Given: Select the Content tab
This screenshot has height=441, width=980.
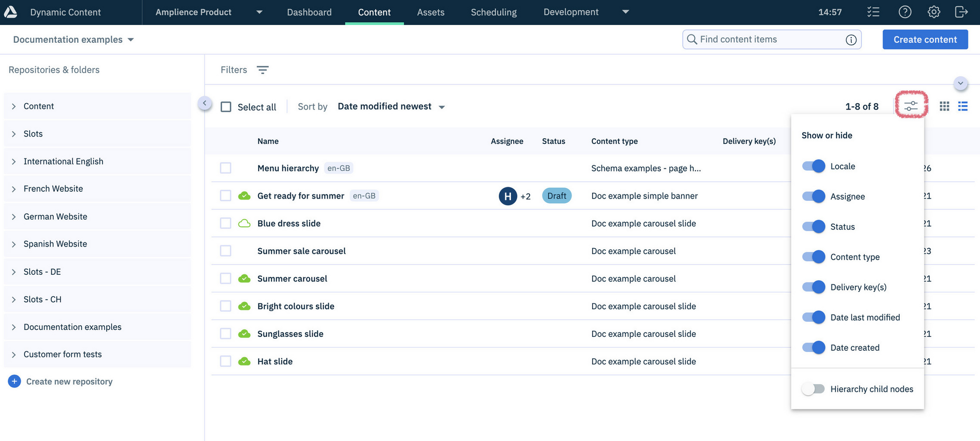Looking at the screenshot, I should coord(374,12).
